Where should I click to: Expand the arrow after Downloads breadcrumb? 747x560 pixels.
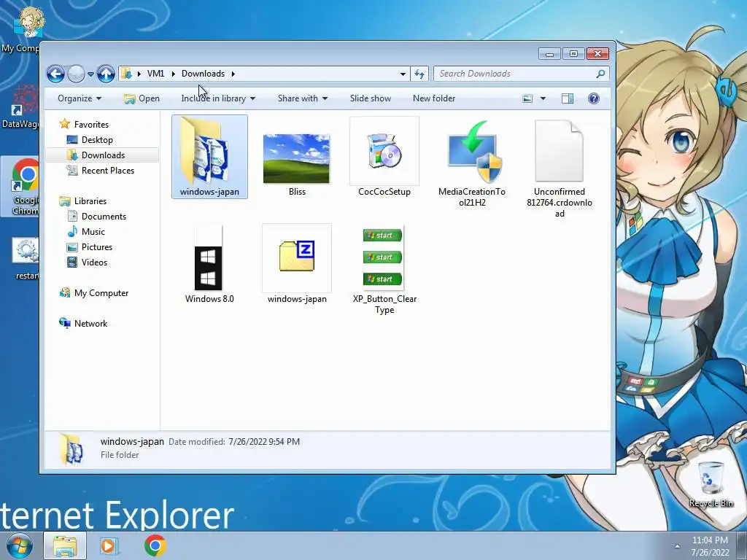[x=233, y=74]
